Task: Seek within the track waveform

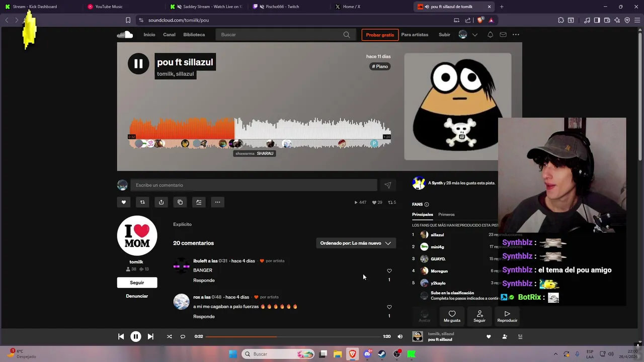Action: tap(260, 133)
